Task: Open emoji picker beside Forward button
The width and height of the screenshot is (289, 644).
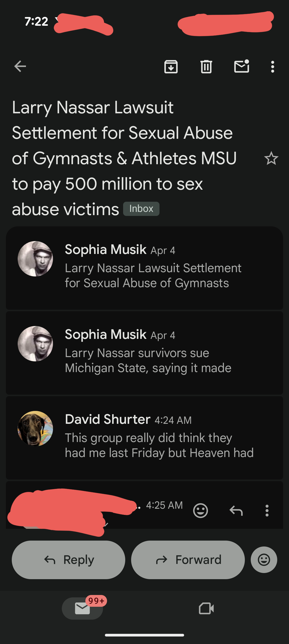Action: click(264, 560)
